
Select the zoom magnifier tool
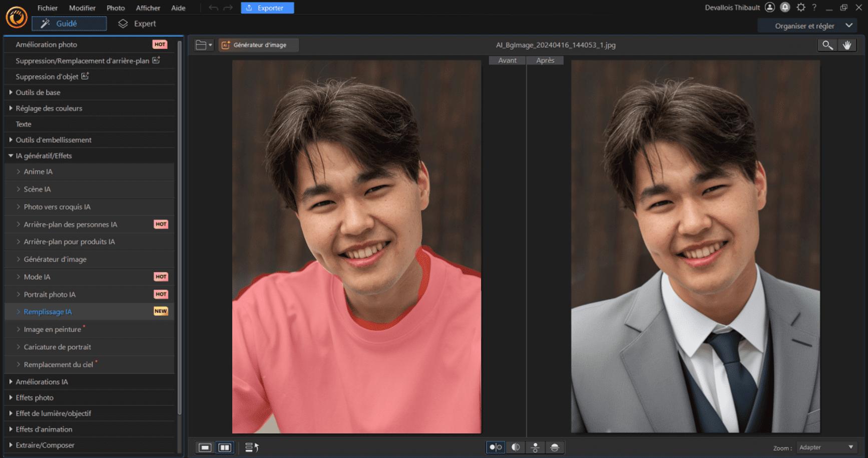pos(827,45)
